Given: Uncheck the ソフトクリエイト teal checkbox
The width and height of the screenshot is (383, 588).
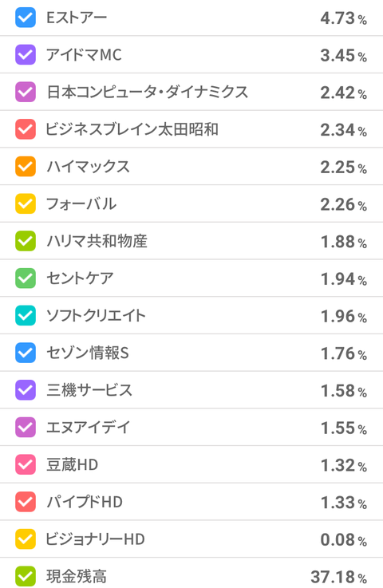Looking at the screenshot, I should (26, 316).
